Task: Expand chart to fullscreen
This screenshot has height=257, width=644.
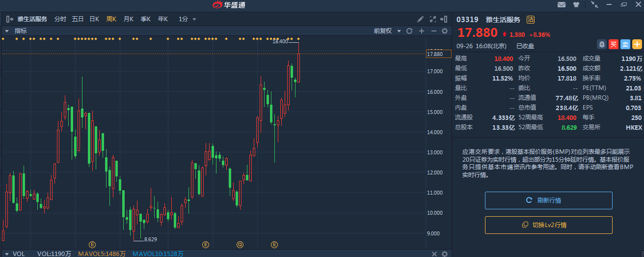Action: click(x=432, y=19)
